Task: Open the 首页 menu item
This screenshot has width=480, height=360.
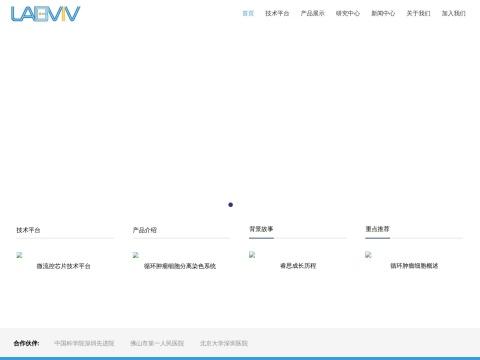Action: click(248, 13)
